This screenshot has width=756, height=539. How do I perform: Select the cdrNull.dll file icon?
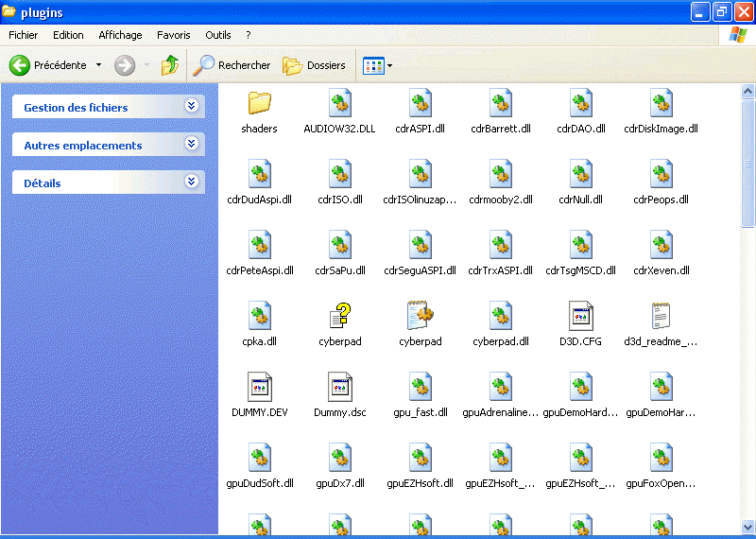(581, 174)
